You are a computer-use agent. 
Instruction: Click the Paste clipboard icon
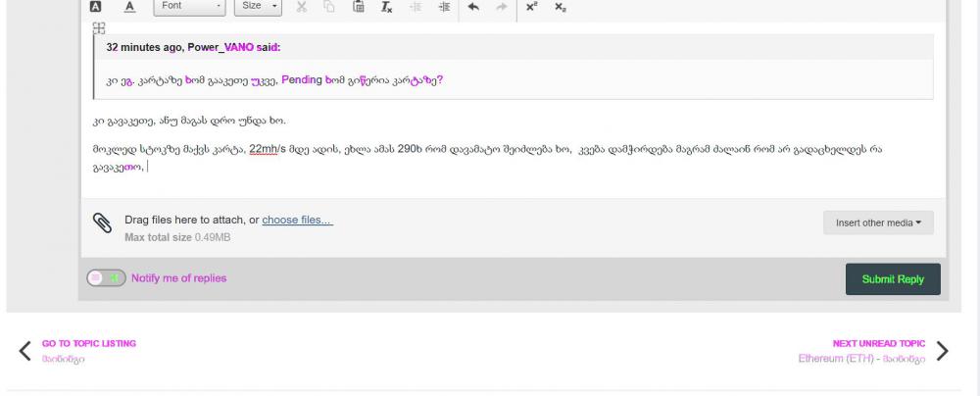coord(359,7)
